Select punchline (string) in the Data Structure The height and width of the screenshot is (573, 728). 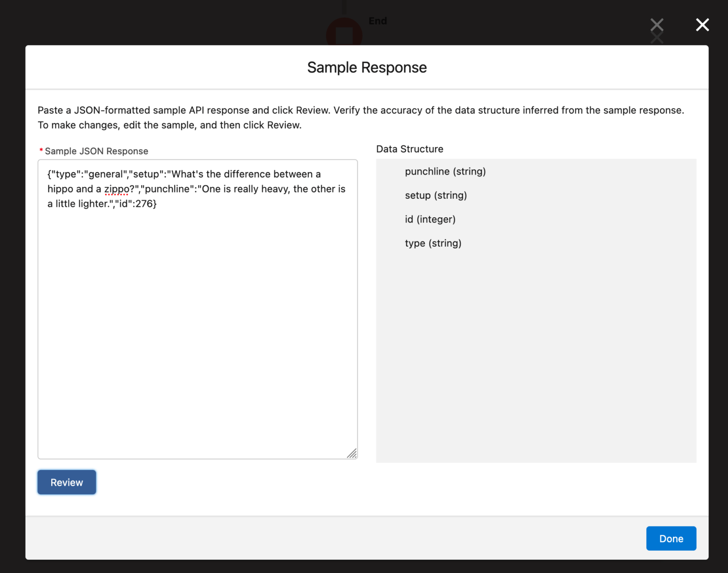pos(445,171)
